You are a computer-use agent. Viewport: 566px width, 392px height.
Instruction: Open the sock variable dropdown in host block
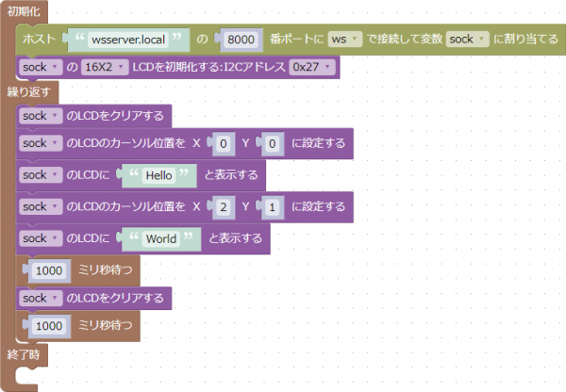pos(467,39)
